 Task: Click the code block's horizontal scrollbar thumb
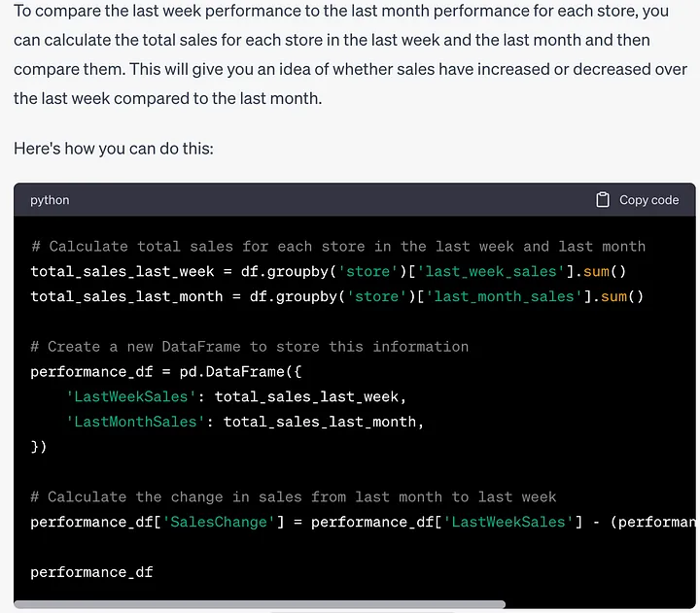(260, 604)
